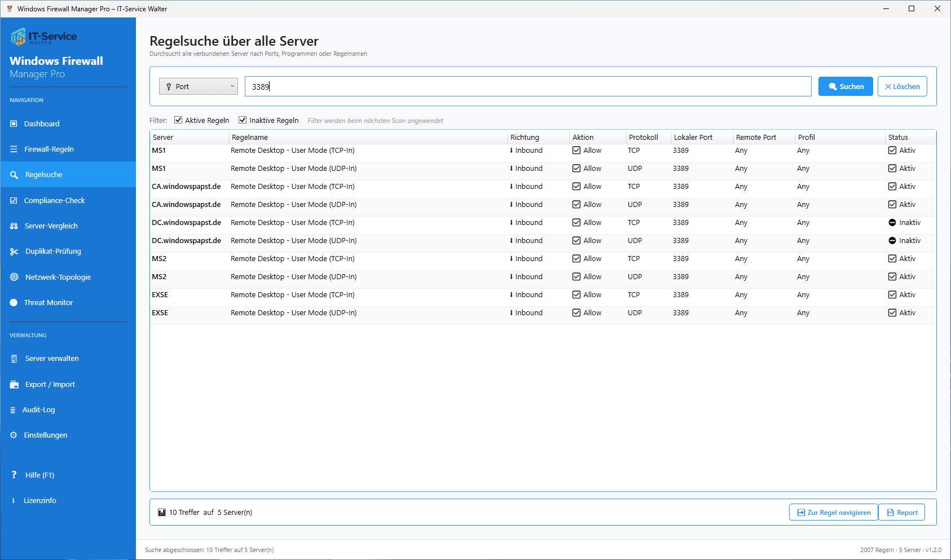Click the Threat Monitor icon
Image resolution: width=951 pixels, height=560 pixels.
(x=14, y=303)
